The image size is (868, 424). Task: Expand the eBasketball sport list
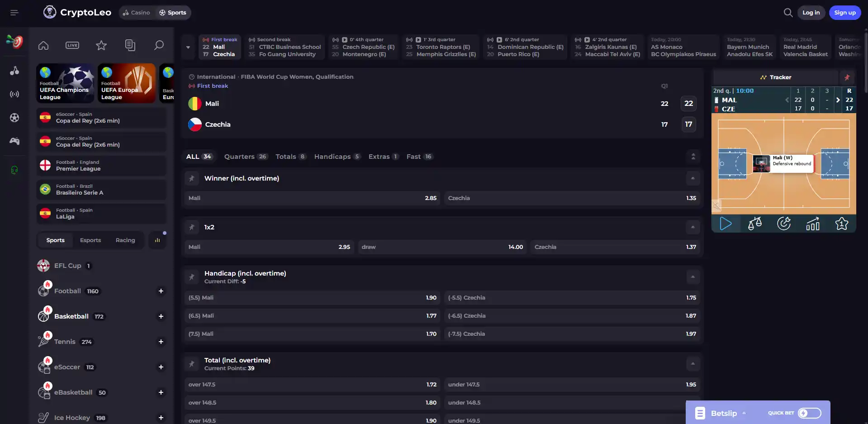click(x=161, y=392)
